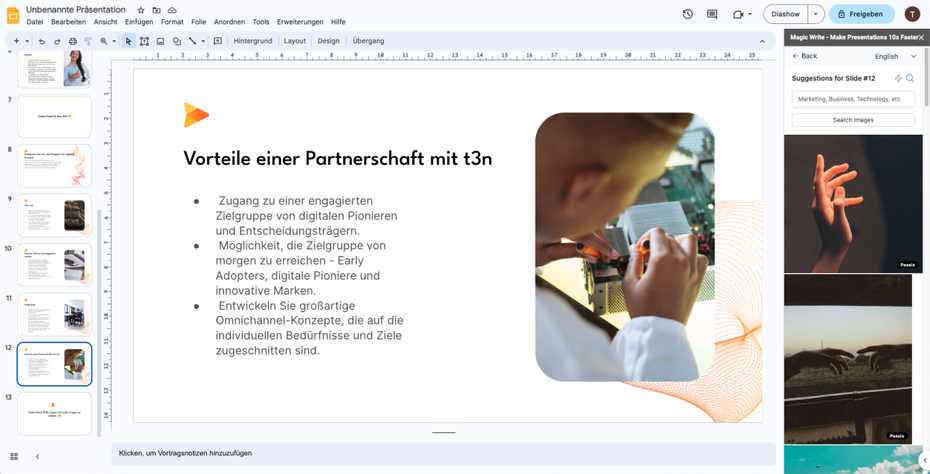The width and height of the screenshot is (930, 474).
Task: Open the Google Slides home logo
Action: (x=13, y=15)
